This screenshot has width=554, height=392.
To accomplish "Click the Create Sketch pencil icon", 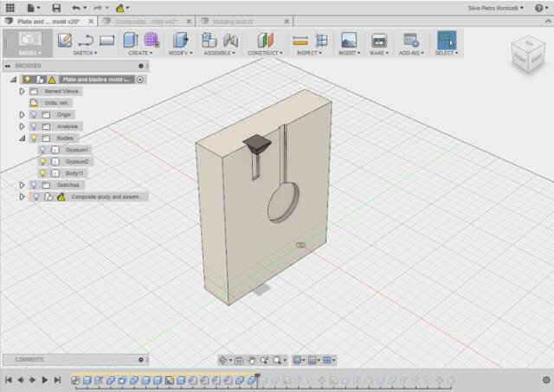I will 65,40.
